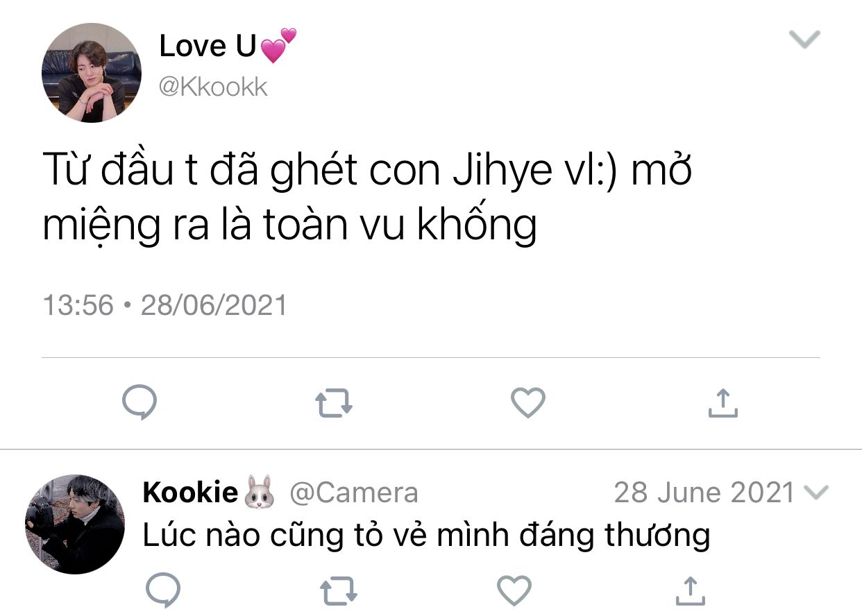Image resolution: width=862 pixels, height=616 pixels.
Task: Retweet the Love U tweet
Action: [x=334, y=403]
